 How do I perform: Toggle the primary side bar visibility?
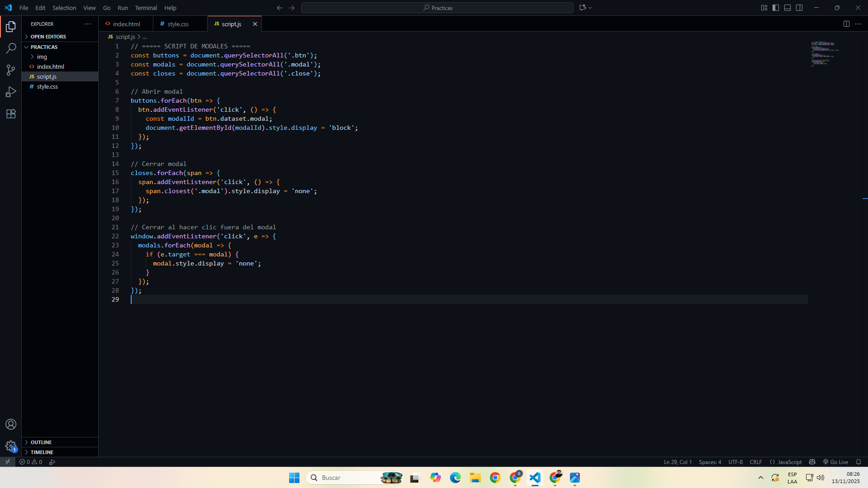(776, 8)
